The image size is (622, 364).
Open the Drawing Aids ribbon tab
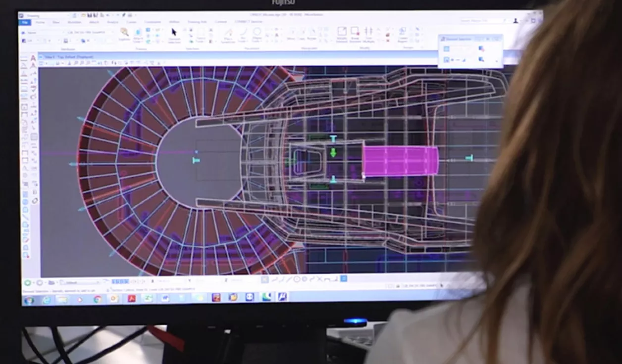(x=197, y=22)
